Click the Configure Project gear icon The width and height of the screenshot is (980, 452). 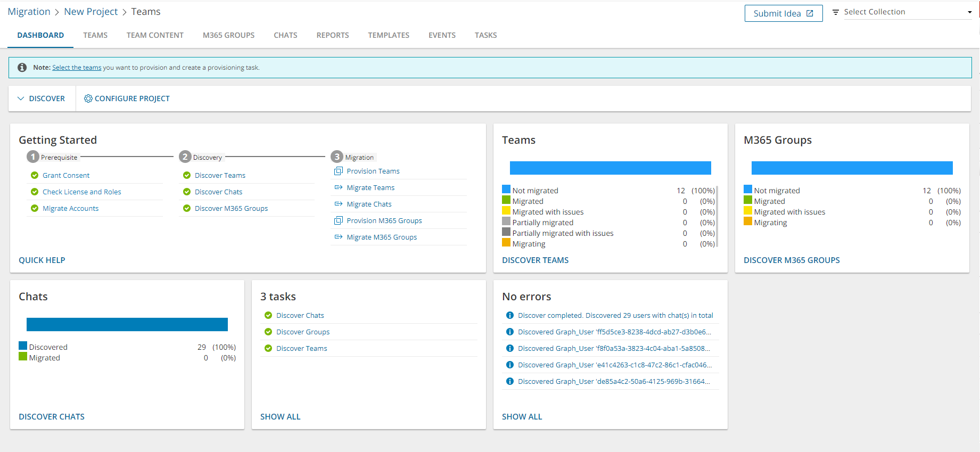88,98
